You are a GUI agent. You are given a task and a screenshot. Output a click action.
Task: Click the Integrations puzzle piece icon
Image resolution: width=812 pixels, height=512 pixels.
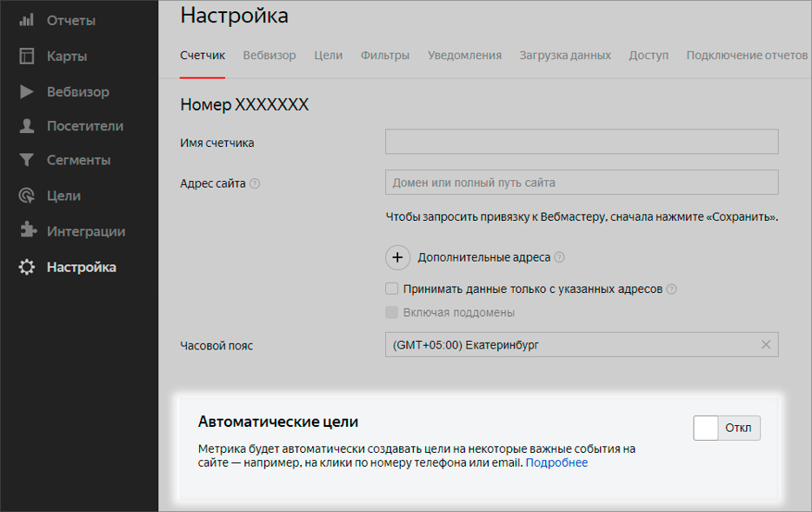coord(27,231)
